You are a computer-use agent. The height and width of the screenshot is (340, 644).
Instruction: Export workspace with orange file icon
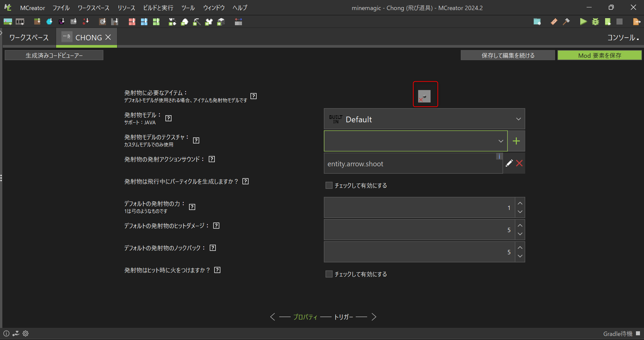(637, 22)
